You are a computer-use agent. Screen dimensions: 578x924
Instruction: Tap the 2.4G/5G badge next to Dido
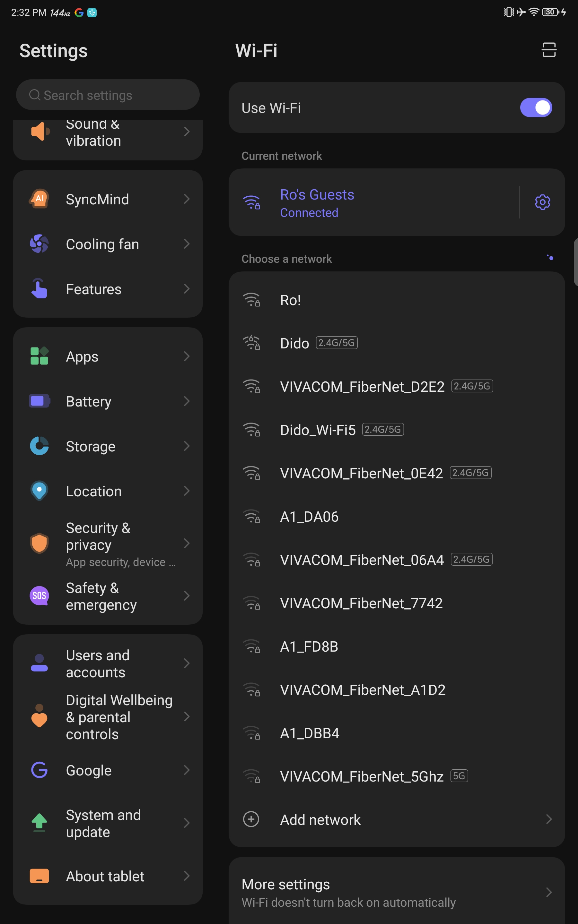tap(337, 343)
